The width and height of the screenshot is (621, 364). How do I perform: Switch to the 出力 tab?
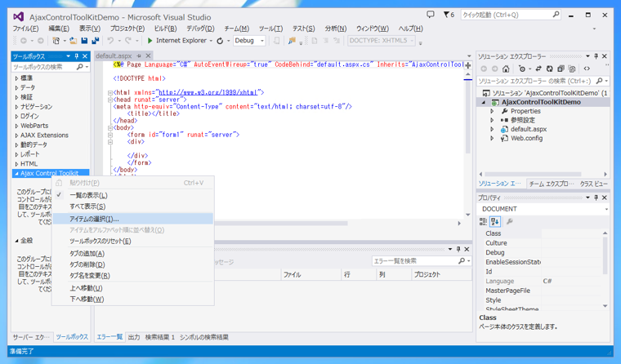tap(134, 337)
